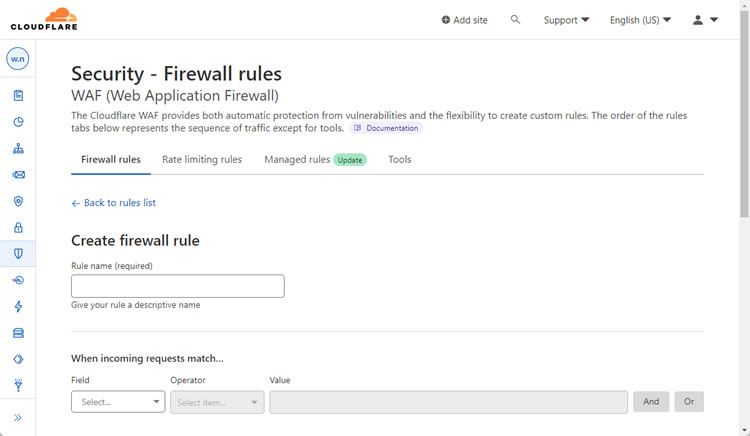Image resolution: width=750 pixels, height=436 pixels.
Task: Open the Security shield sidebar icon
Action: click(x=18, y=253)
